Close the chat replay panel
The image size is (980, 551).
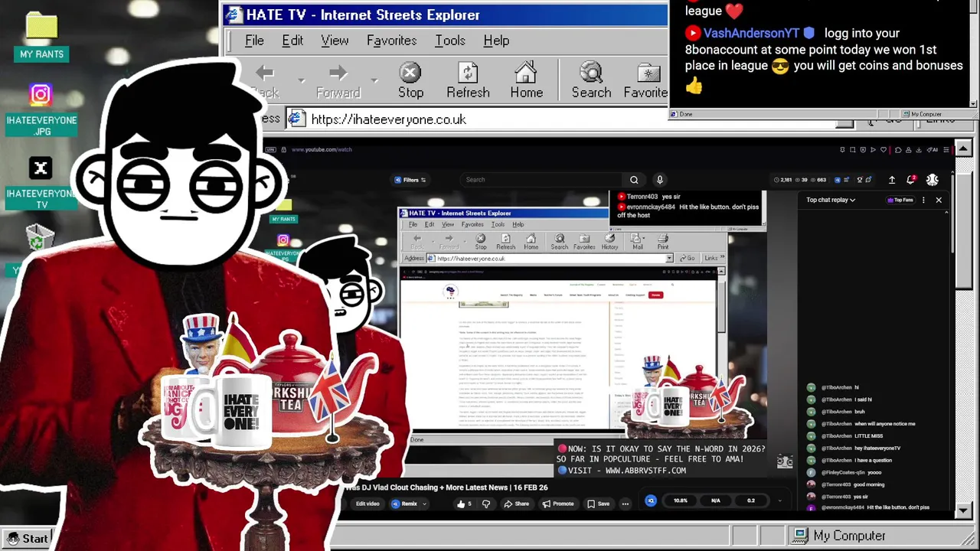pyautogui.click(x=939, y=200)
